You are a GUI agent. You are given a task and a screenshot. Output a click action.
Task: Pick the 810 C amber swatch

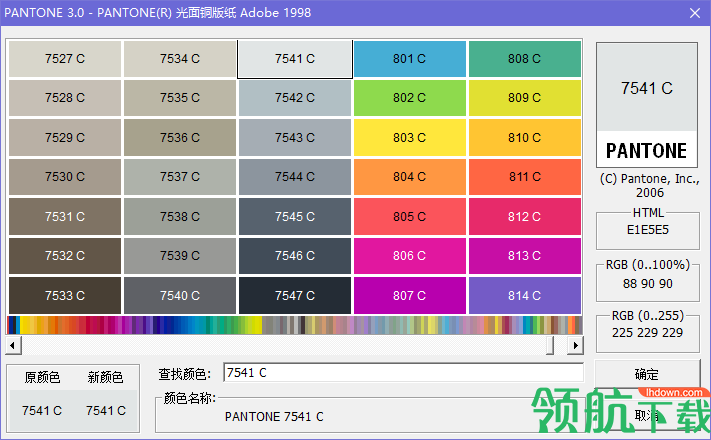pos(525,137)
